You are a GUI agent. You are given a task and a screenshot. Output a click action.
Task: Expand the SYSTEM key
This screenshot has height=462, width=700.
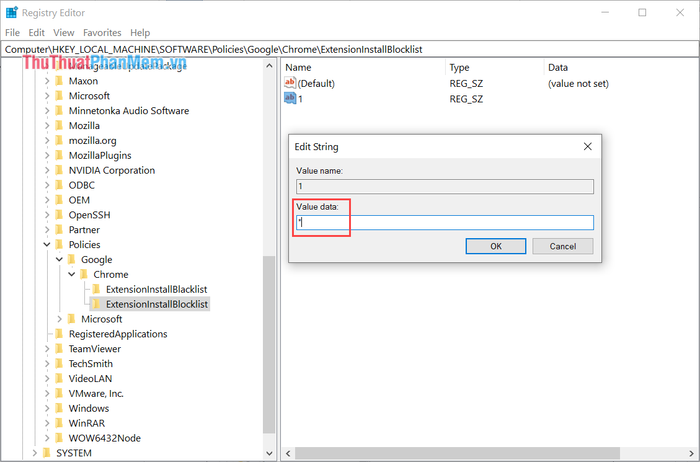[x=34, y=453]
